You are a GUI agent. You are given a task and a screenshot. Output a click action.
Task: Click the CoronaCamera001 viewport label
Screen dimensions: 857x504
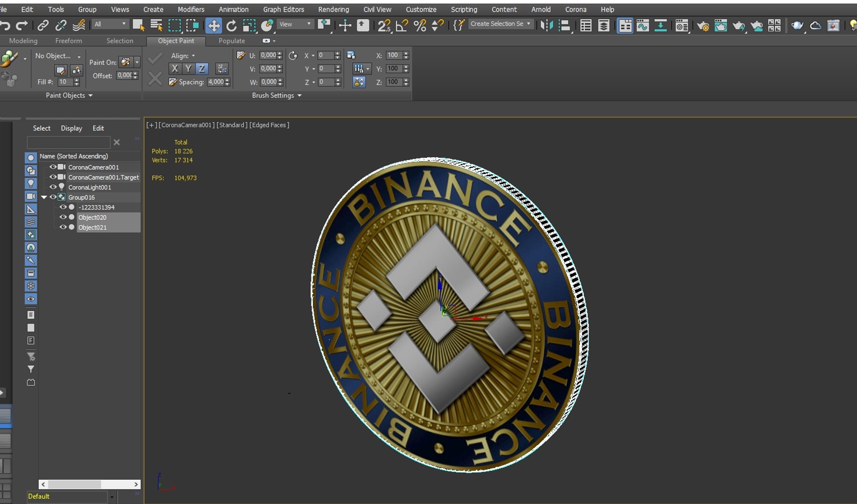coord(187,125)
